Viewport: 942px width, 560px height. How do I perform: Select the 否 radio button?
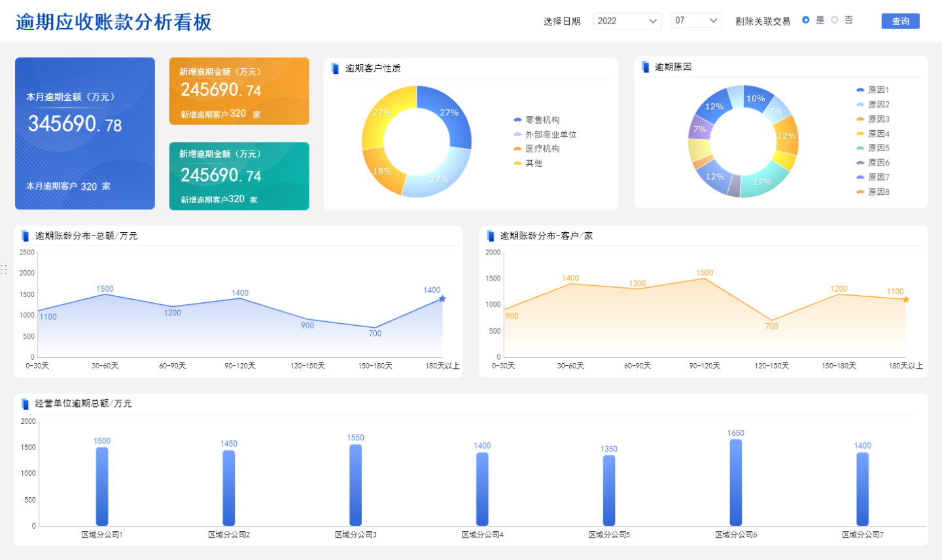pos(834,20)
